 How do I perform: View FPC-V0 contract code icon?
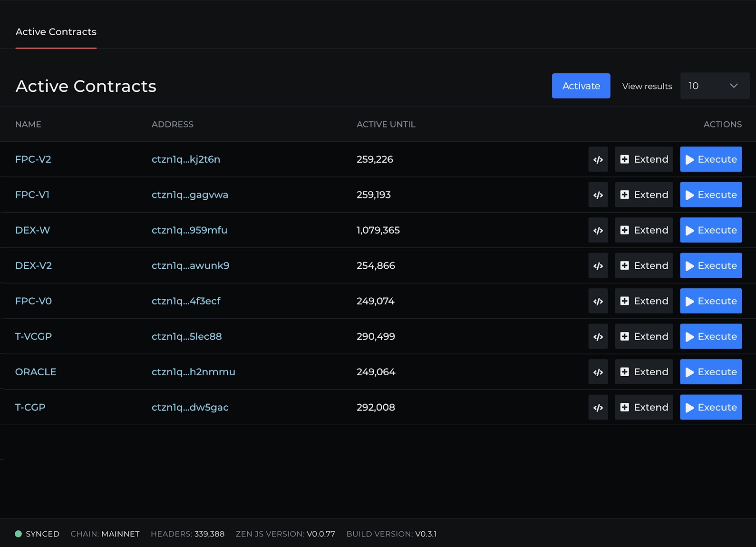point(598,301)
